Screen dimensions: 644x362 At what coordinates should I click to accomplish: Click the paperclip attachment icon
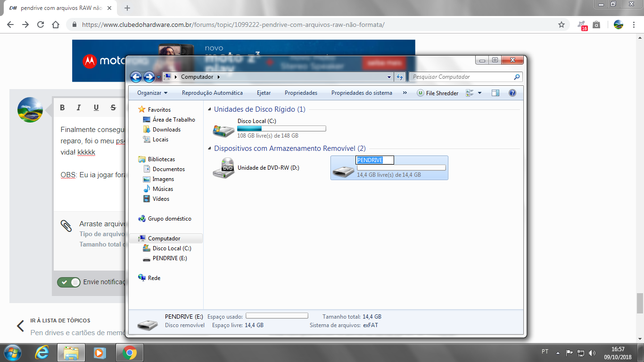pyautogui.click(x=66, y=226)
